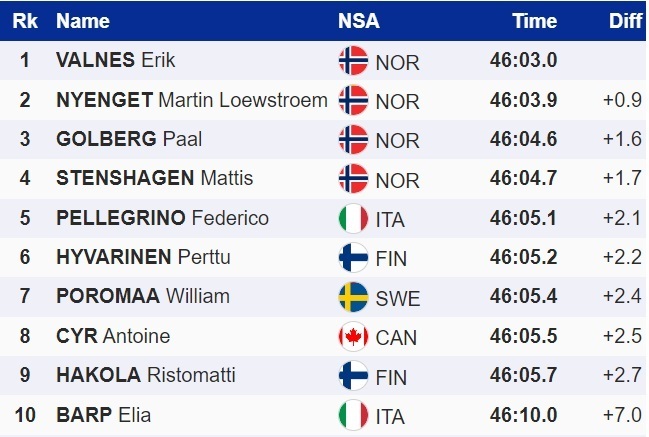Screen dimensions: 649x437
Task: Click the Norway flag beside Erik Valnes
Action: coord(353,61)
